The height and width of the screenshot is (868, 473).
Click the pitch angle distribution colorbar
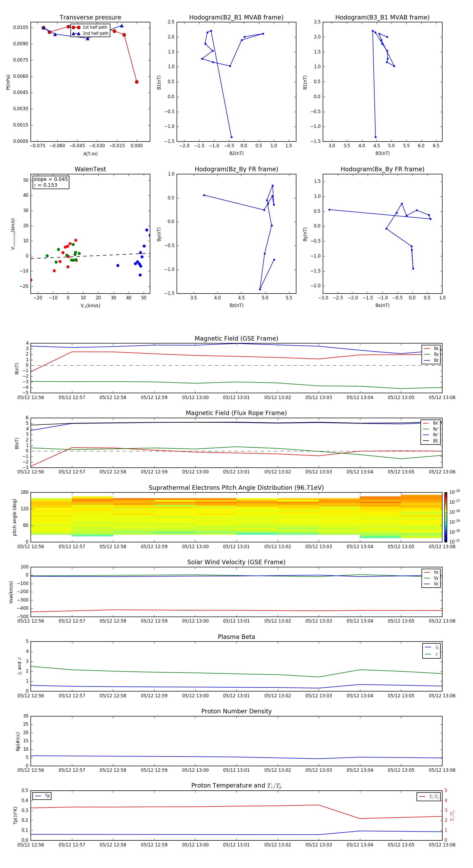click(446, 517)
